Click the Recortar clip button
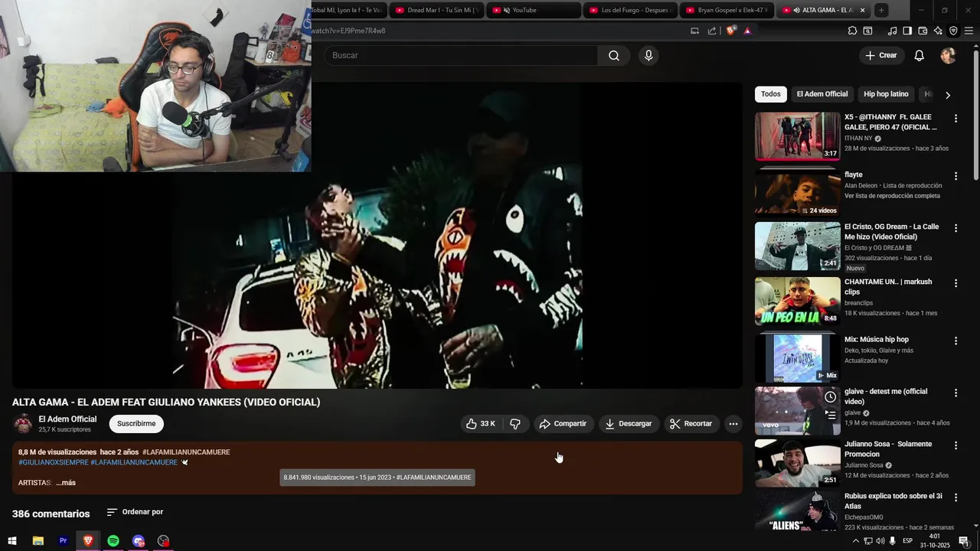 pos(691,424)
